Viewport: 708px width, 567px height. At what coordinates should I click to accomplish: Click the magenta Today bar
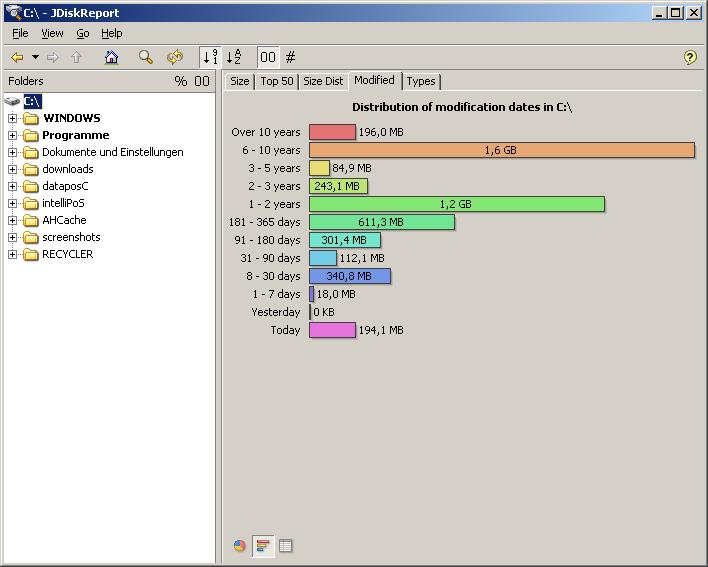click(x=332, y=330)
